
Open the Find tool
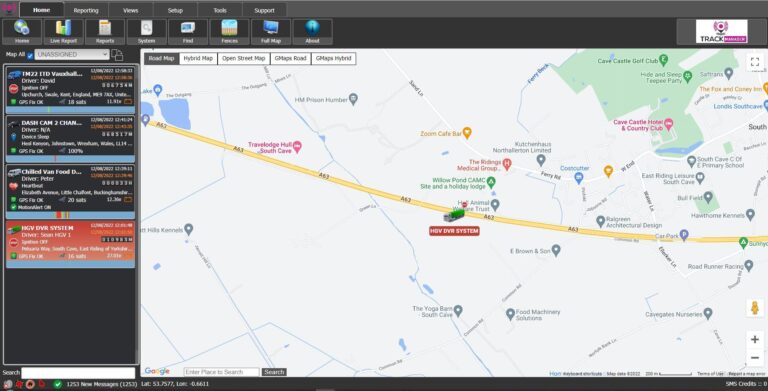(188, 32)
